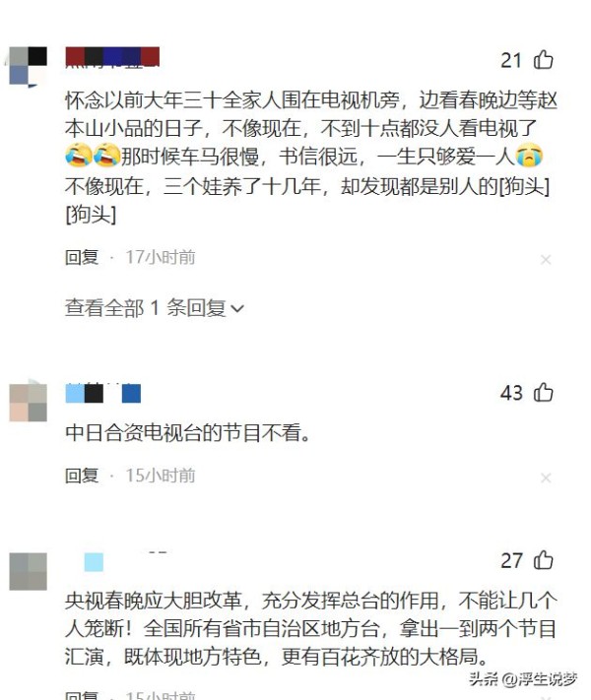Dismiss the 中日合资电视台 comment with X
The width and height of the screenshot is (591, 700).
coord(546,478)
